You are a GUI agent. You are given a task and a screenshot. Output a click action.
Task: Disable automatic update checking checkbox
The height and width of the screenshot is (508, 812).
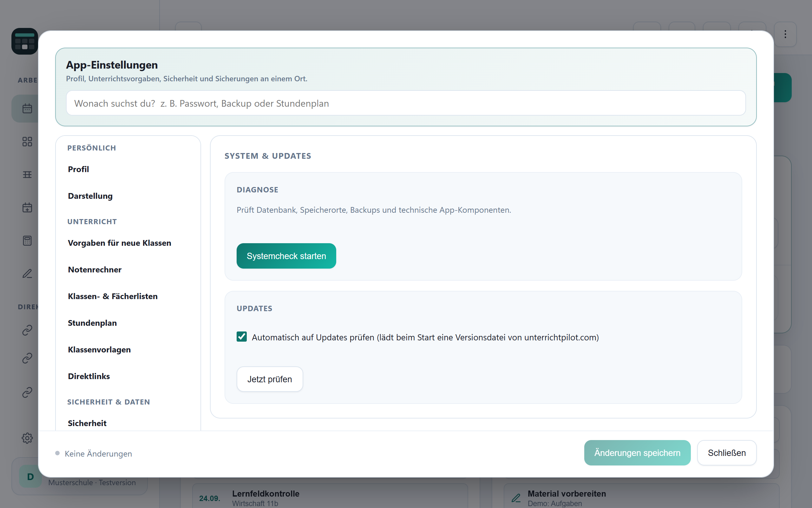(242, 337)
